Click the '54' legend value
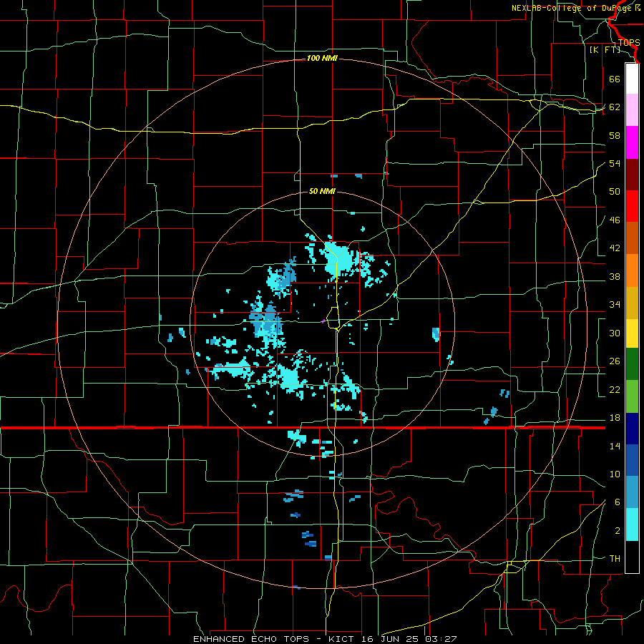Screen dimensions: 644x644 615,163
